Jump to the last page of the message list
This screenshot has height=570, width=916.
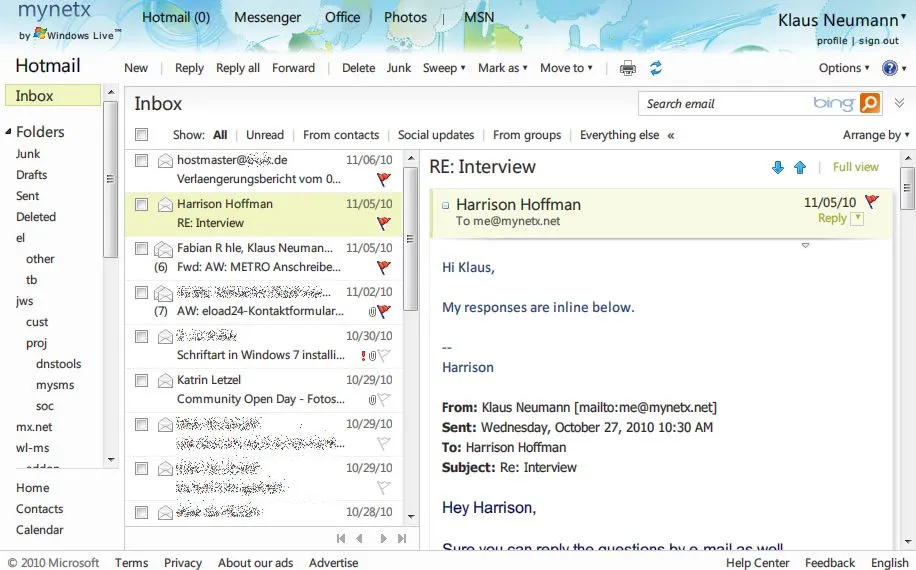coord(402,538)
